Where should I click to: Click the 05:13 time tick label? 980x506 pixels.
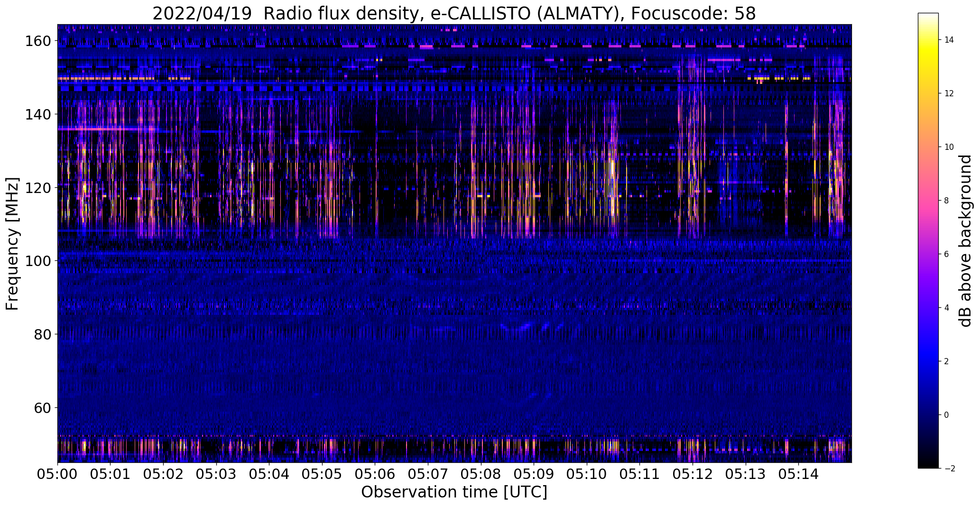pos(746,475)
